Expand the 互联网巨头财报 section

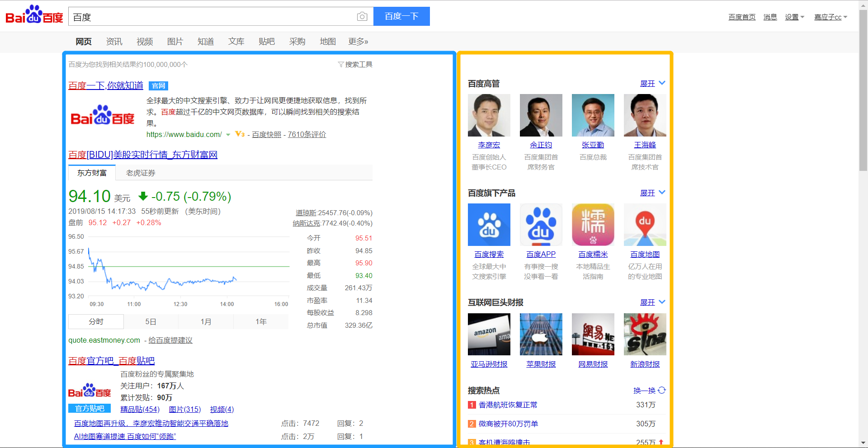652,302
